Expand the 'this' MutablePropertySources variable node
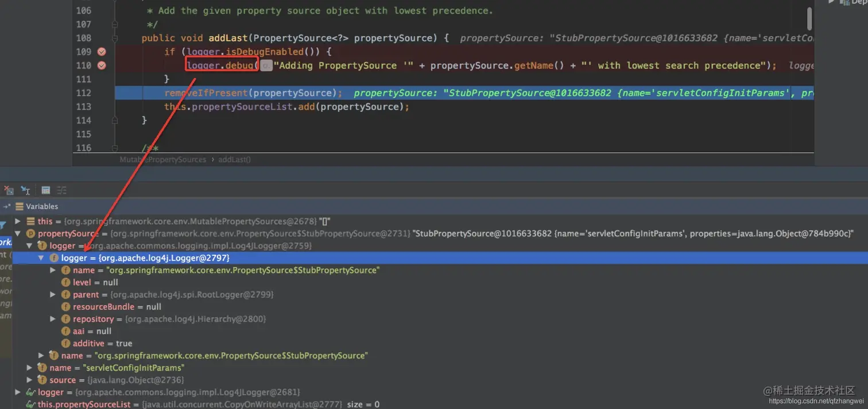This screenshot has width=868, height=409. [17, 221]
